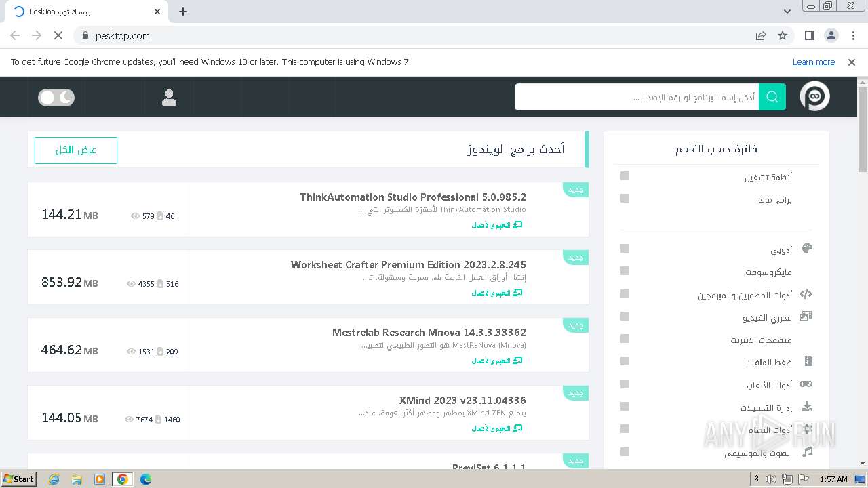Click the Learn more link

tap(814, 62)
